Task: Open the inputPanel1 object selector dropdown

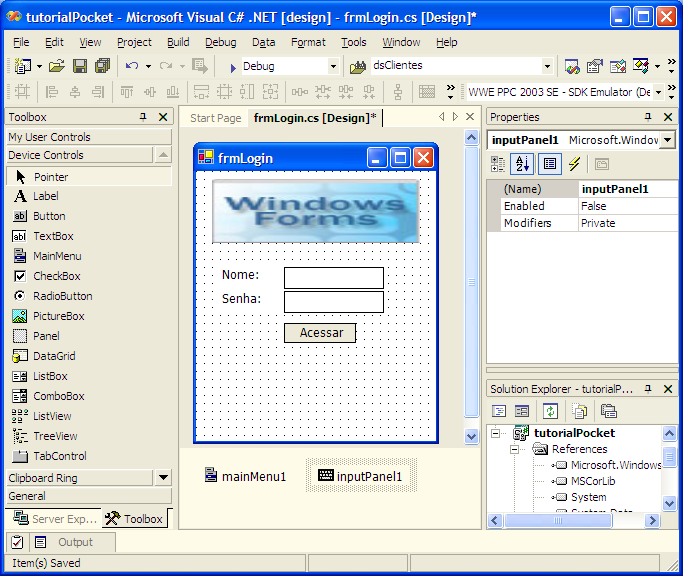Action: pos(667,140)
